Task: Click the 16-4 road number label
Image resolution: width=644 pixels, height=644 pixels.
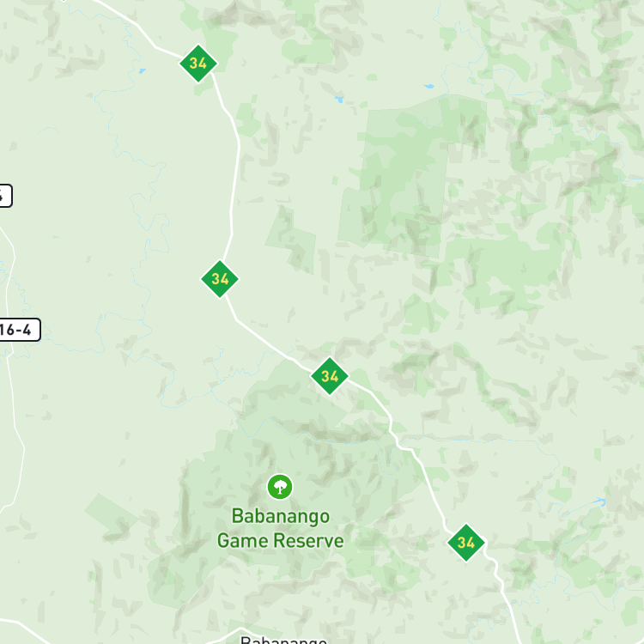Action: coord(17,330)
